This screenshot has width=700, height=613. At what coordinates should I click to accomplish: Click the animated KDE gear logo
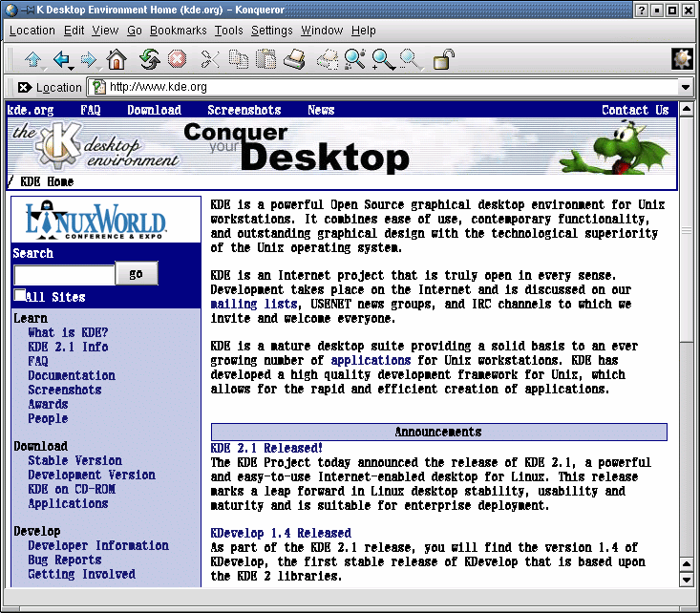[x=682, y=58]
